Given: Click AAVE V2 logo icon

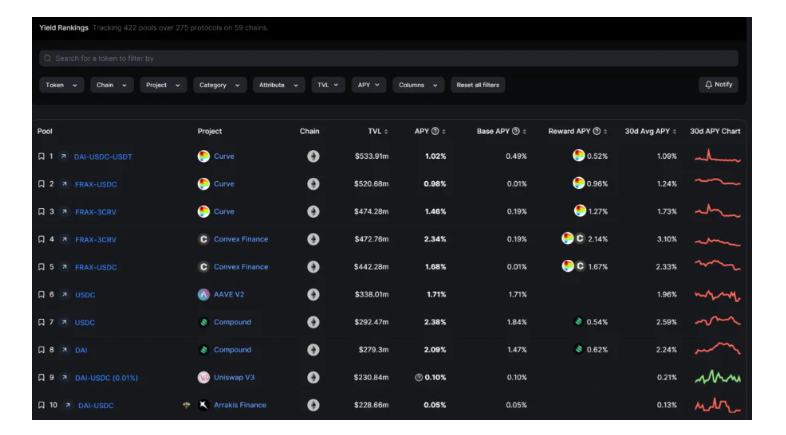Looking at the screenshot, I should click(x=204, y=294).
